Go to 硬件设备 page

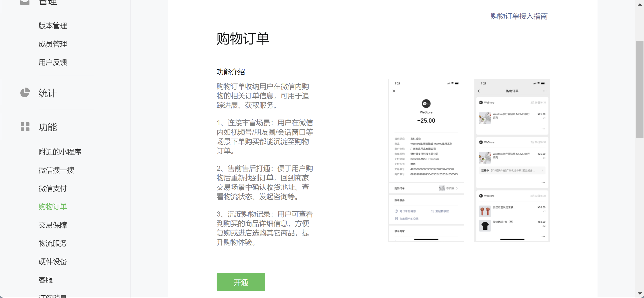tap(53, 261)
